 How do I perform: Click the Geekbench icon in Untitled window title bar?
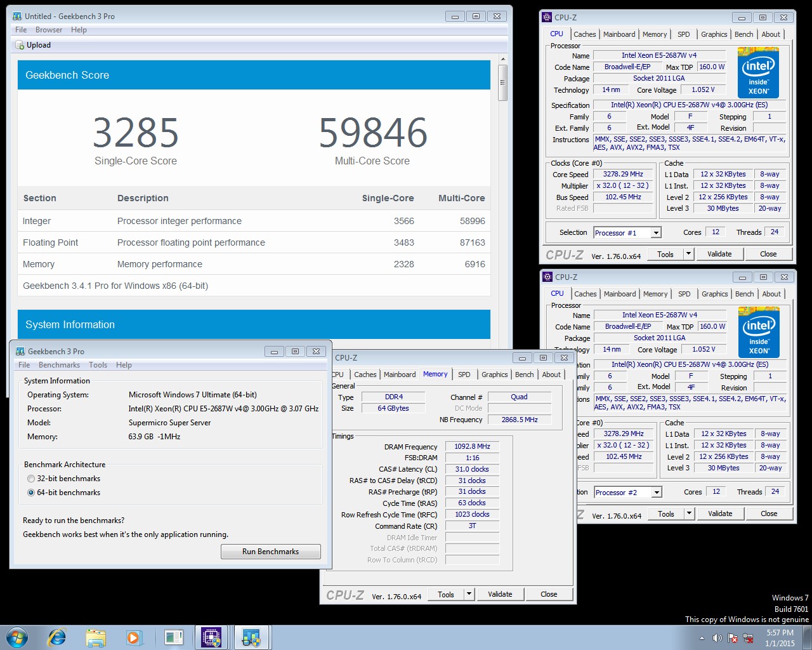point(17,17)
